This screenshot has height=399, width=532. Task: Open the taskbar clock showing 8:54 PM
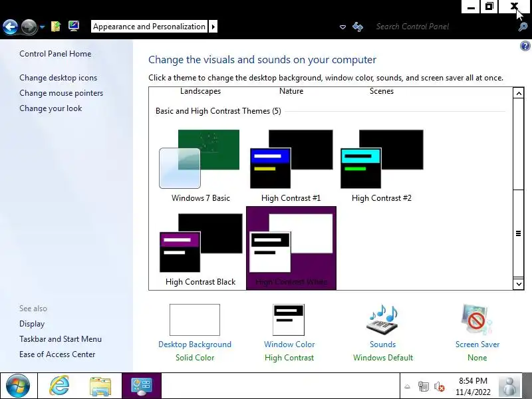473,386
